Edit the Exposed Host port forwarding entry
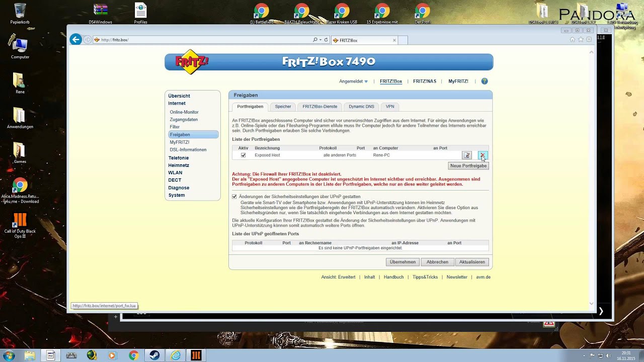 click(467, 155)
